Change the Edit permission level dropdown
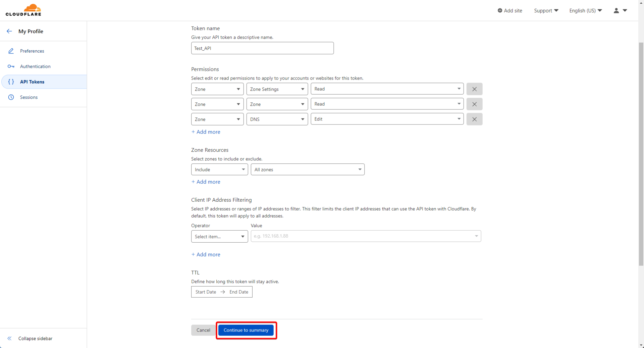The height and width of the screenshot is (348, 644). coord(387,119)
